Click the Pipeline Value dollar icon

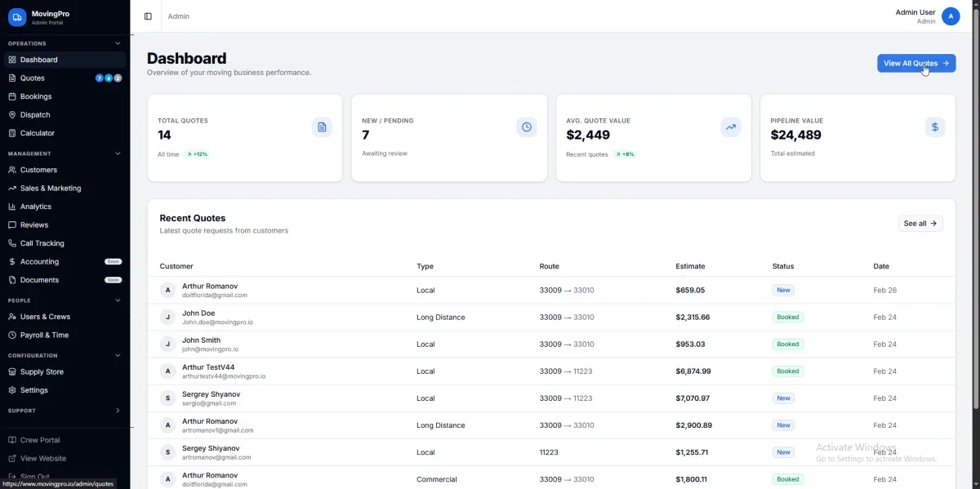935,127
